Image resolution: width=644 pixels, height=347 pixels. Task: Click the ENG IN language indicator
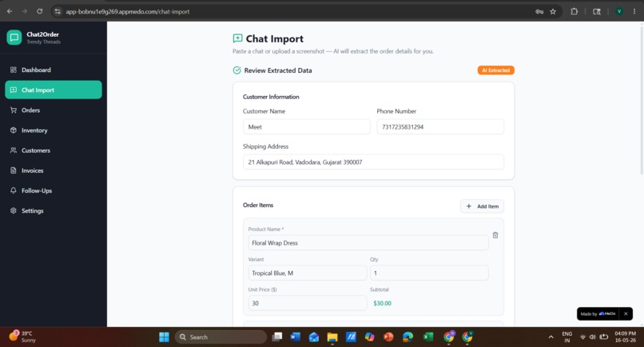(567, 337)
